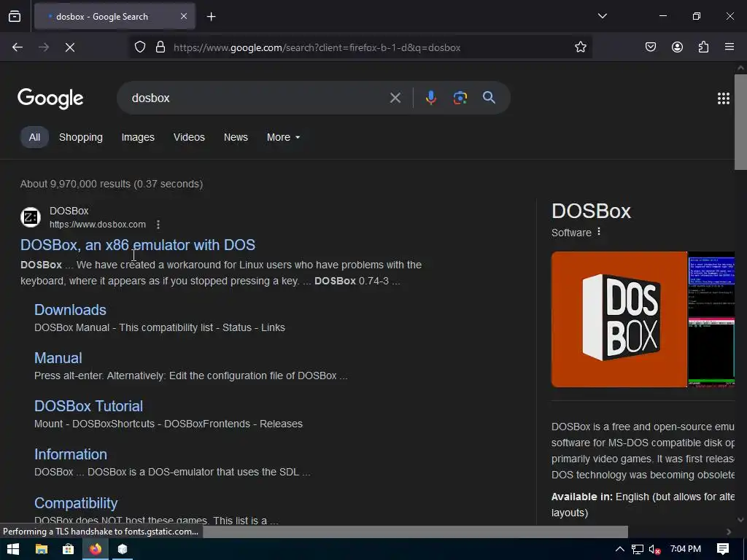Screen dimensions: 747x560
Task: Open knowledge panel options dots beside Software
Action: click(599, 232)
